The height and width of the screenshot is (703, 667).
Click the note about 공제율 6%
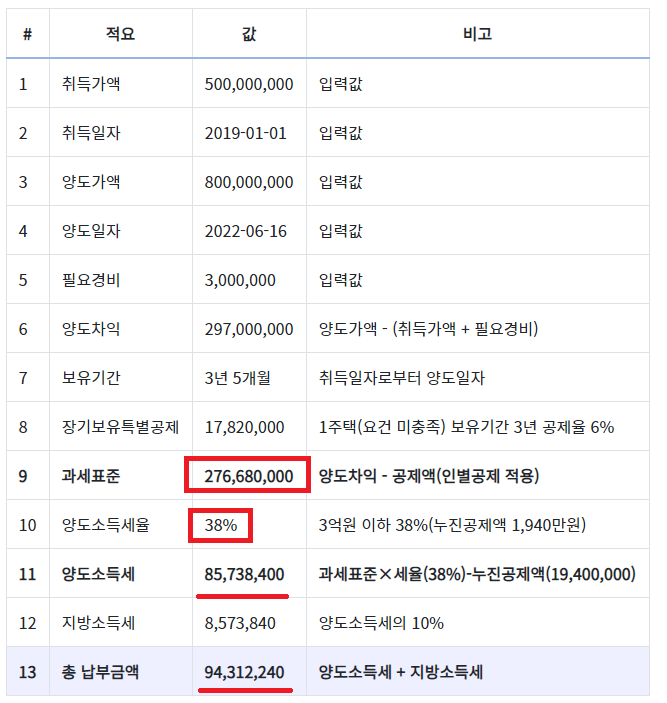point(466,427)
